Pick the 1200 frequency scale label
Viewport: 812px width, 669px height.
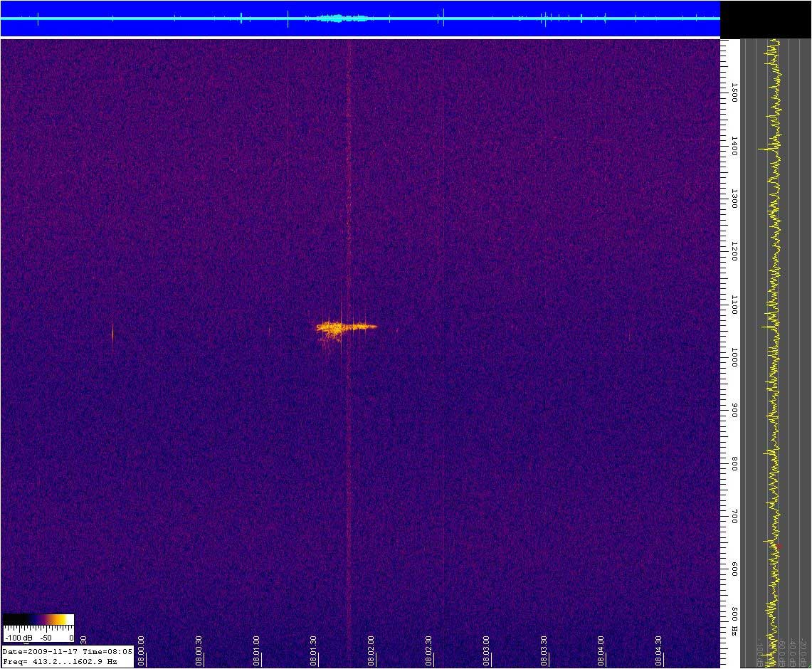[734, 251]
